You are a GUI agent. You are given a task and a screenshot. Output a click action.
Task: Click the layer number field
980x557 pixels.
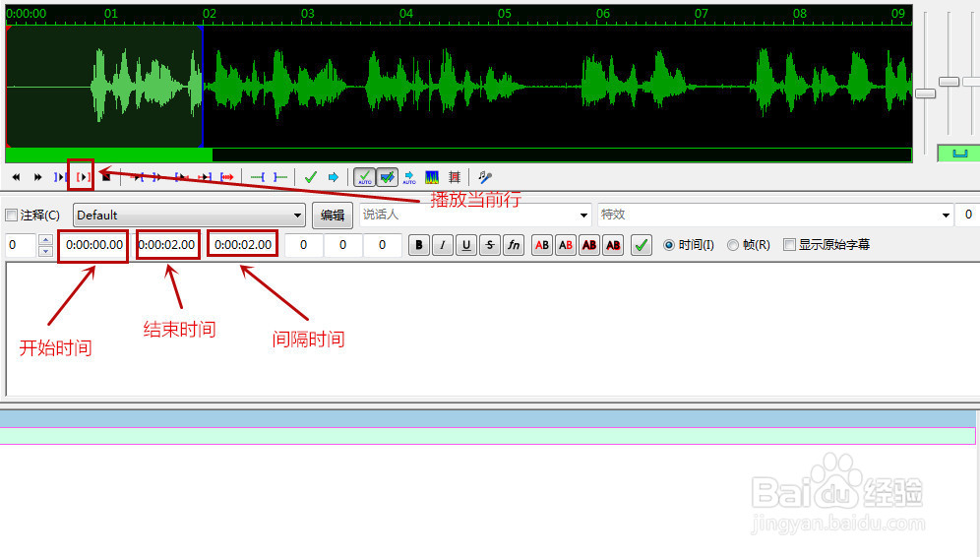(21, 244)
